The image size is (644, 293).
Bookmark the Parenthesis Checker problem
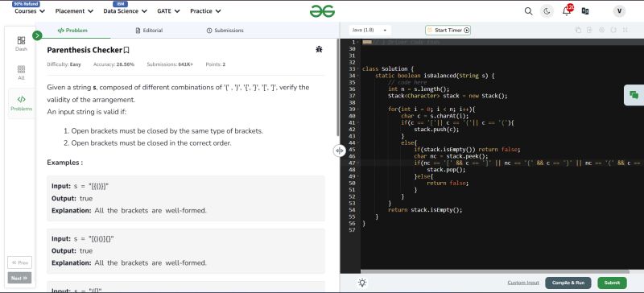click(126, 50)
